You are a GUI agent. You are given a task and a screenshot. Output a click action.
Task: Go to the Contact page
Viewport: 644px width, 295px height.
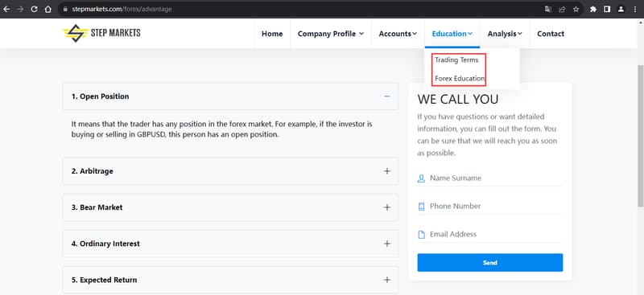click(551, 34)
